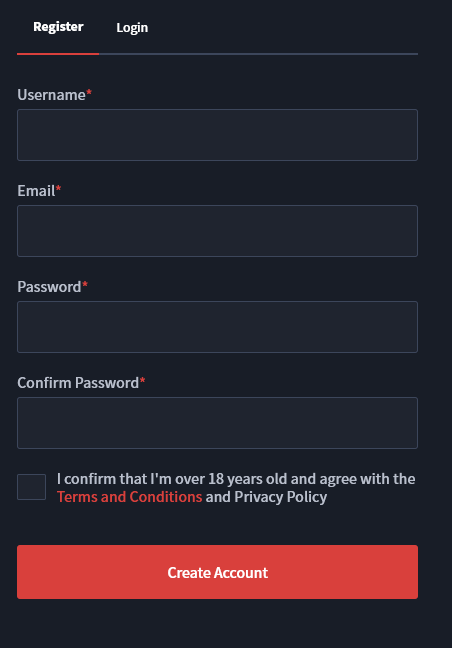The width and height of the screenshot is (452, 648).
Task: Open the Terms and Conditions link
Action: coord(129,497)
